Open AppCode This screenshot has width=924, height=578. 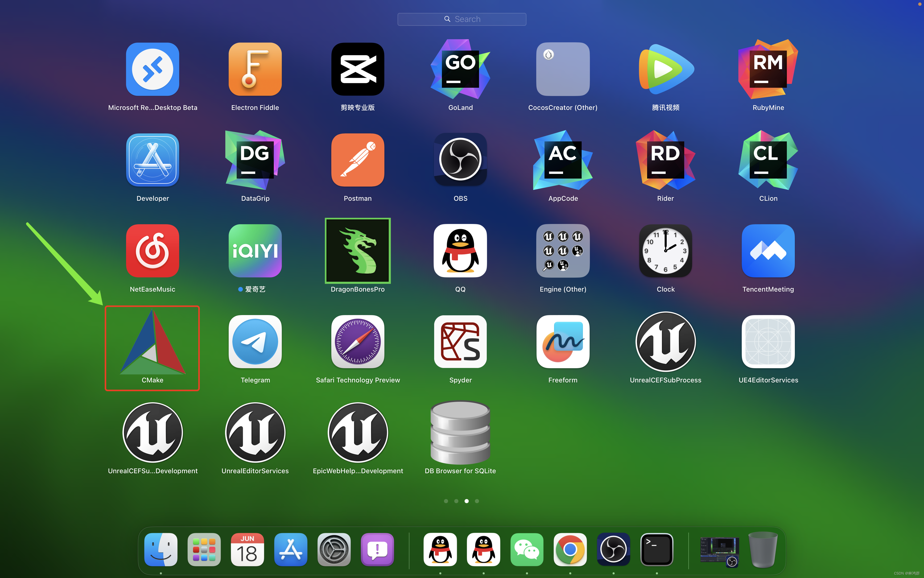click(x=563, y=160)
